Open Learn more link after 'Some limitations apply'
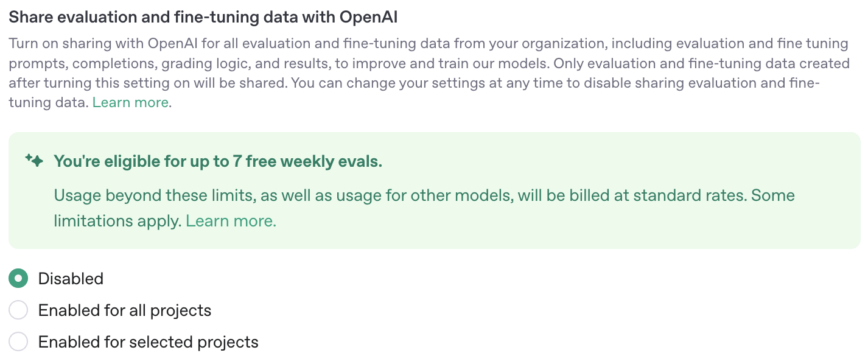 coord(231,221)
